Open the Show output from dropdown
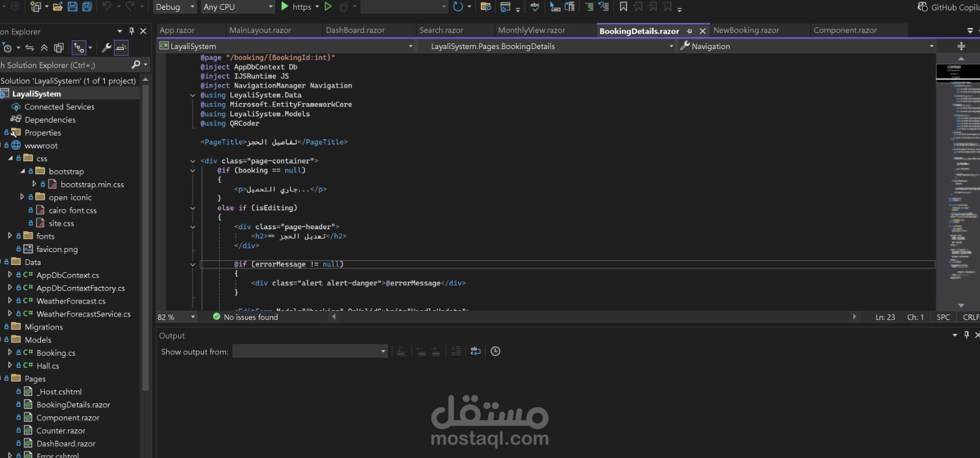This screenshot has height=458, width=980. pyautogui.click(x=310, y=351)
